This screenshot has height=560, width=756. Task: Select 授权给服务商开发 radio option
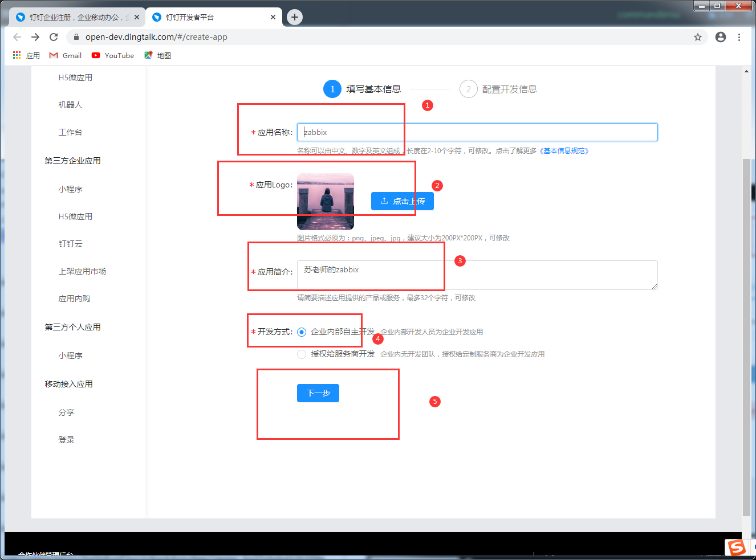click(x=302, y=354)
